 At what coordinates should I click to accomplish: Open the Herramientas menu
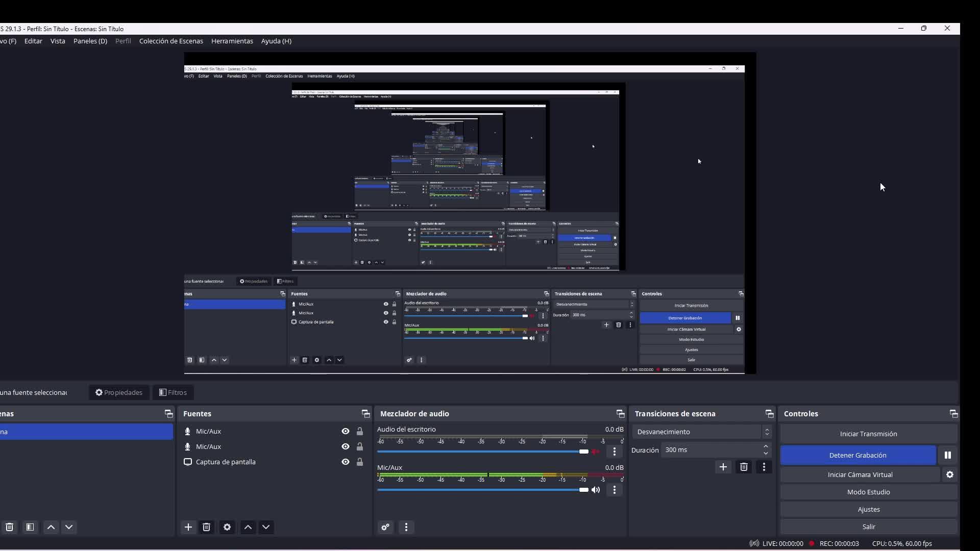point(232,41)
